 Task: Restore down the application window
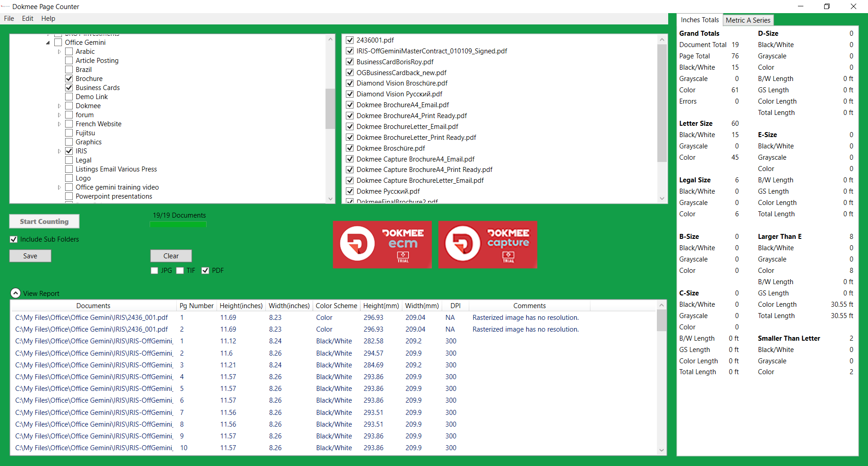(x=827, y=6)
